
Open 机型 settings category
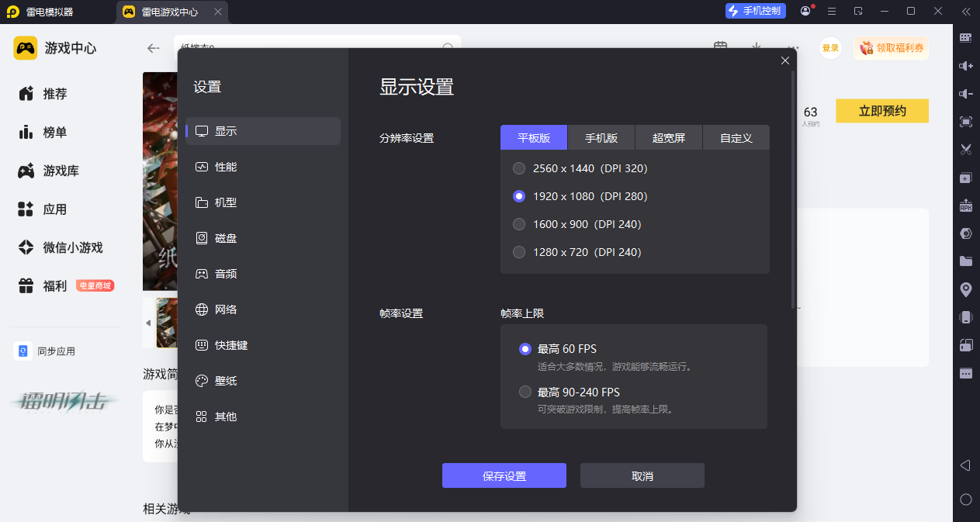[x=263, y=202]
